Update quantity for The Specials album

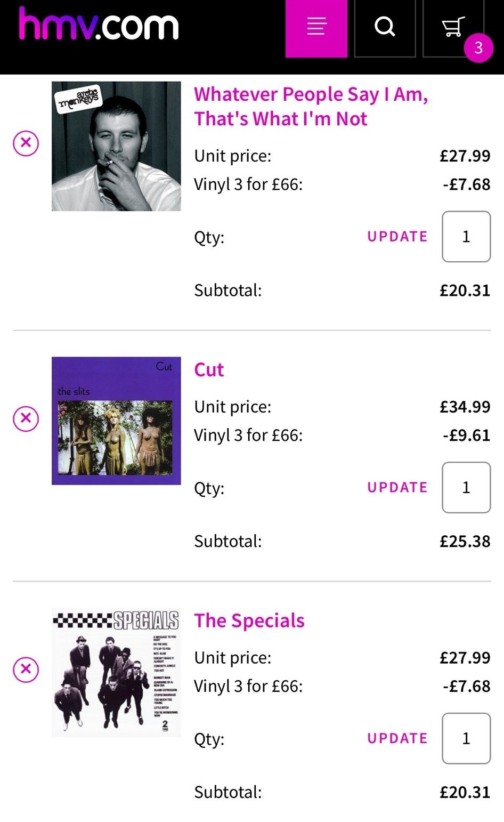click(397, 738)
